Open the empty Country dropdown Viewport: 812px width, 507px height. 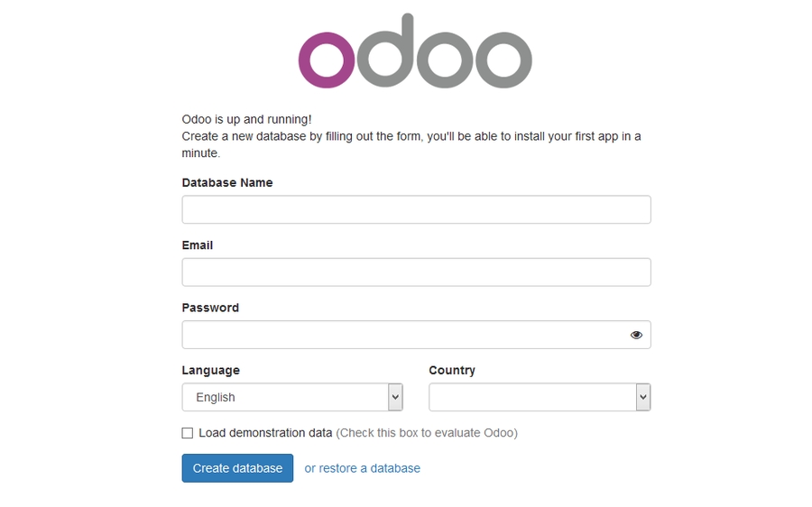[x=532, y=397]
